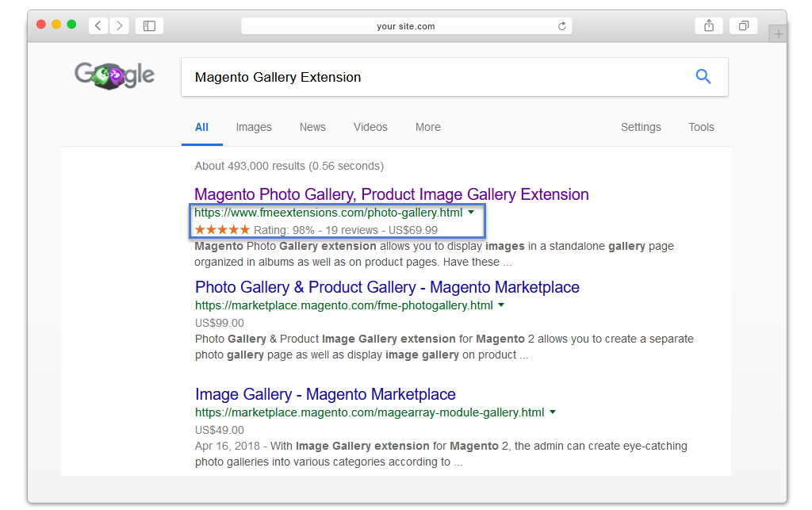Screen dimensions: 812x510
Task: Maximize window with green traffic light
Action: tap(71, 25)
